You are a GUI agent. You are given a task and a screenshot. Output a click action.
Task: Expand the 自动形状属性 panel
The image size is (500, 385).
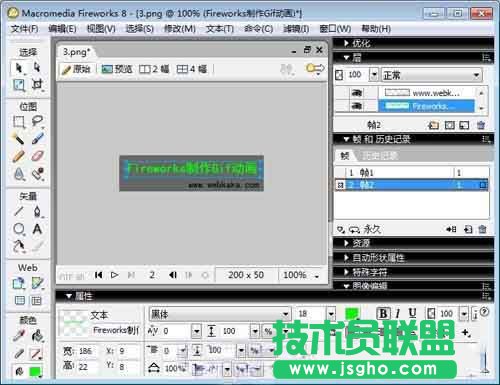coord(346,258)
